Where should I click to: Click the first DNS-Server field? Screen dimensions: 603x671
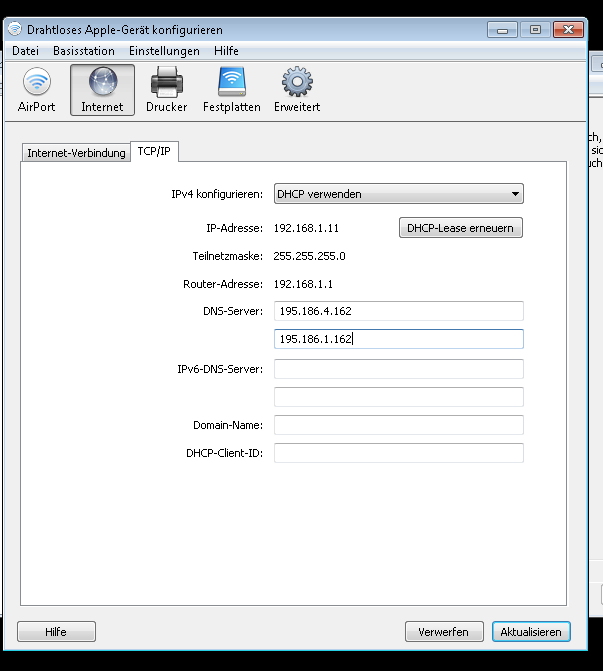(398, 311)
